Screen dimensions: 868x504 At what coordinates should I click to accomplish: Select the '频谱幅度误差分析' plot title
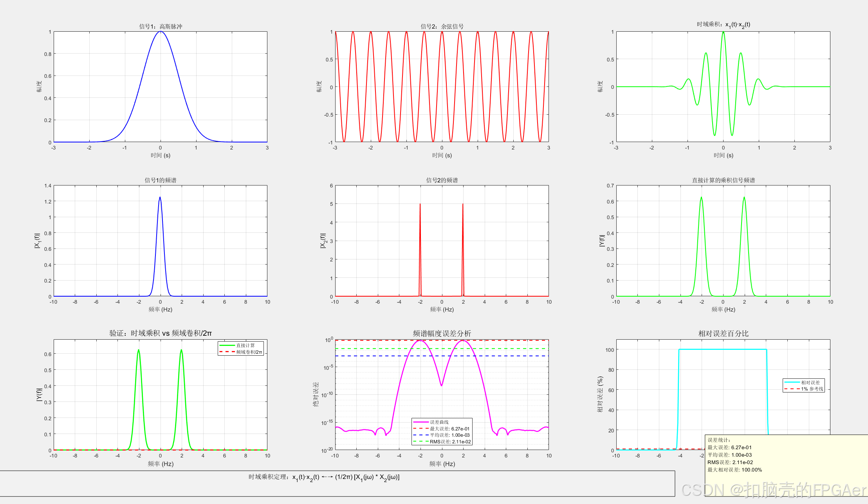(442, 333)
